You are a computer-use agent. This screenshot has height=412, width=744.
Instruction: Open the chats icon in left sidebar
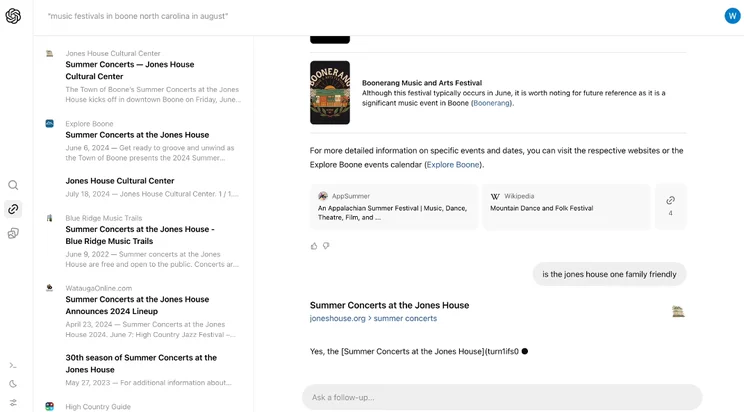(x=13, y=233)
